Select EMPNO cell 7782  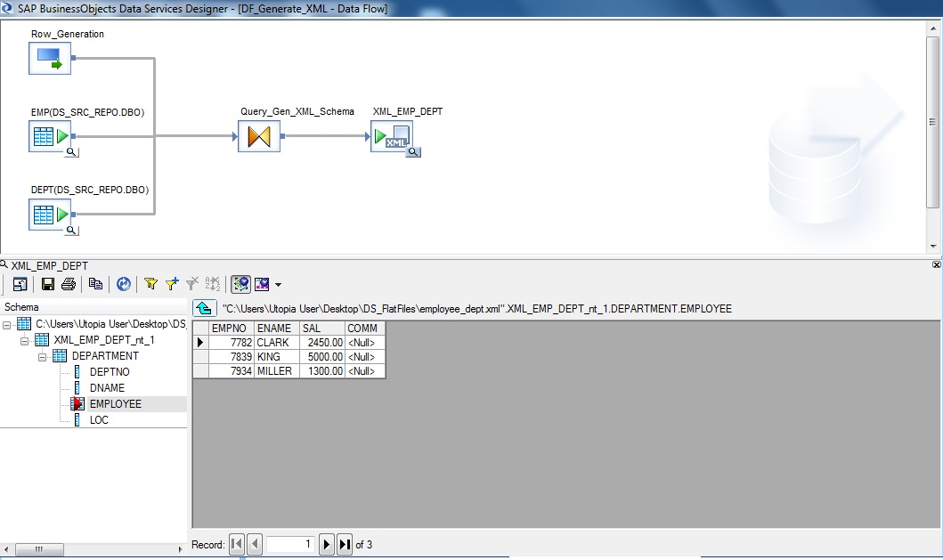pyautogui.click(x=232, y=342)
